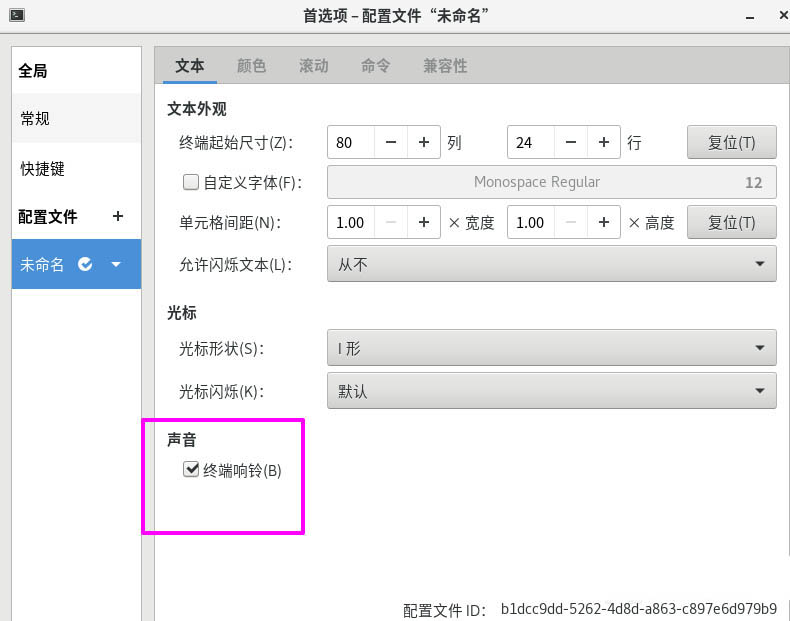The image size is (790, 621).
Task: Decrease cell width spacing with minus
Action: coord(390,222)
